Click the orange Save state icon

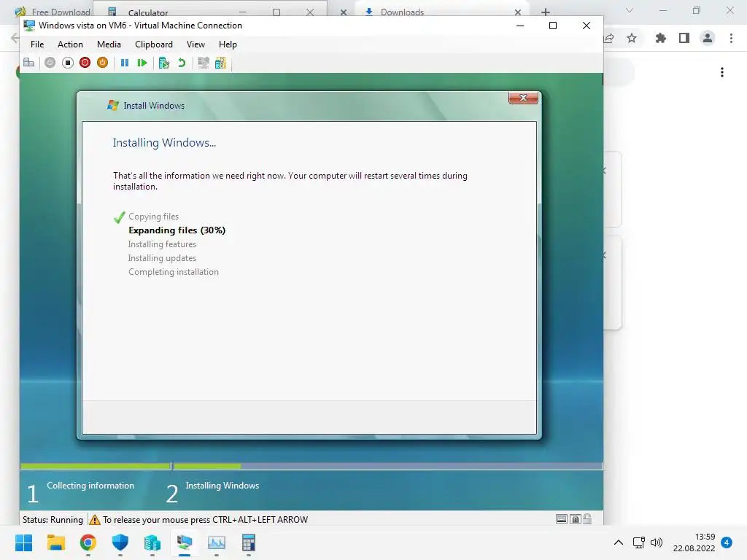(102, 63)
